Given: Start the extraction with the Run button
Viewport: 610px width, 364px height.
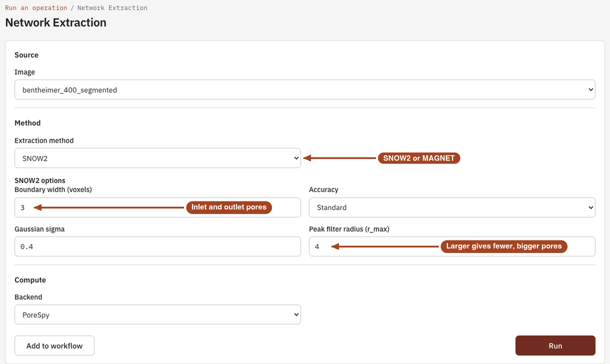Looking at the screenshot, I should point(555,345).
